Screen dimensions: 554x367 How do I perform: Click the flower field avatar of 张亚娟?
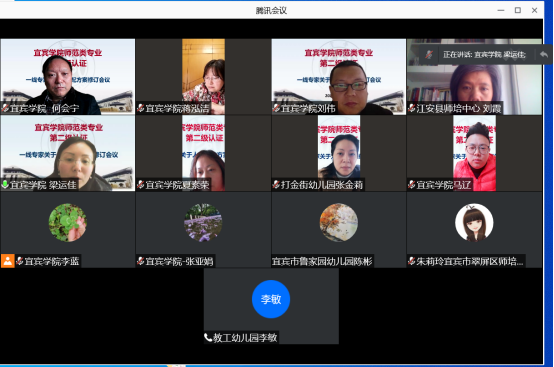203,223
